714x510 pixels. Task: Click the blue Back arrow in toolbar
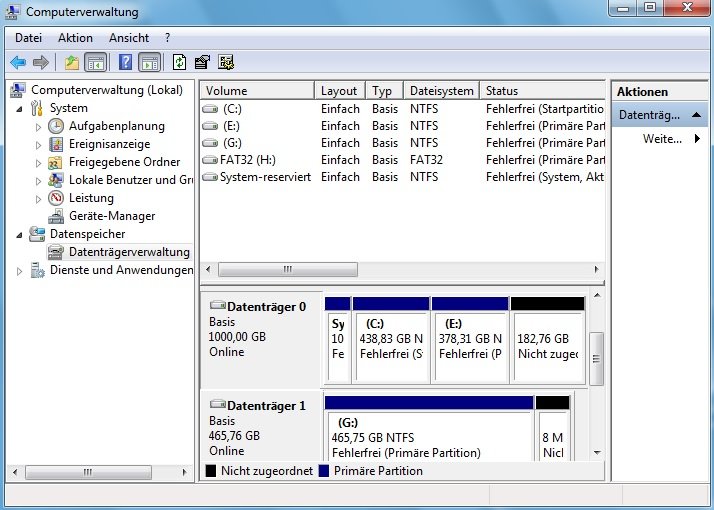click(x=18, y=62)
